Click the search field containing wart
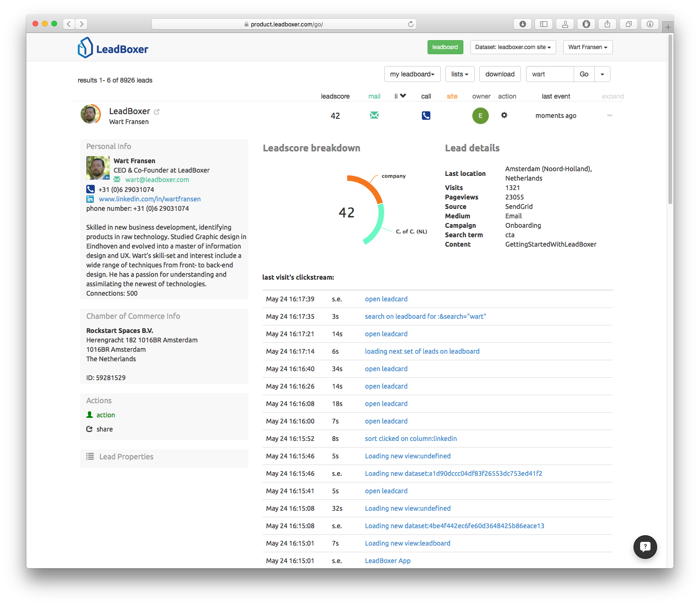The width and height of the screenshot is (700, 606). tap(550, 74)
